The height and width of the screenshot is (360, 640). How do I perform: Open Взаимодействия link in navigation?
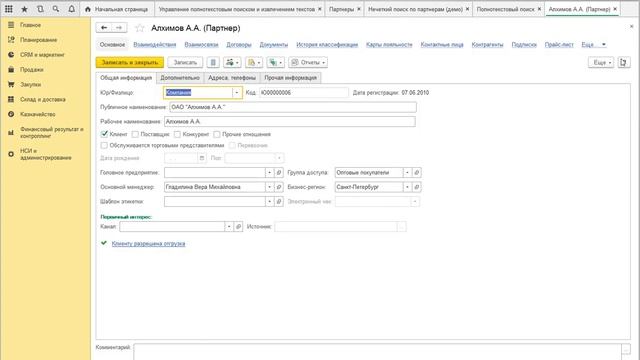coord(155,44)
